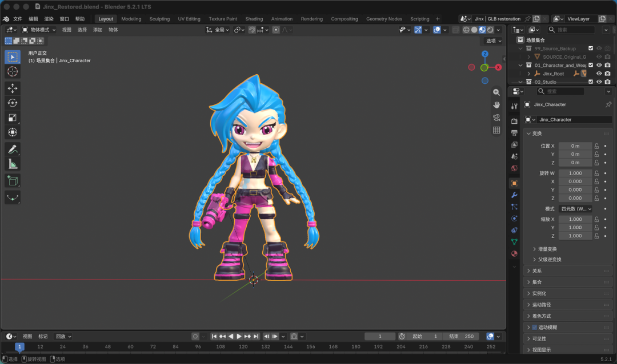Activate the Move tool
Screen dimensions: 617x364
[13, 88]
